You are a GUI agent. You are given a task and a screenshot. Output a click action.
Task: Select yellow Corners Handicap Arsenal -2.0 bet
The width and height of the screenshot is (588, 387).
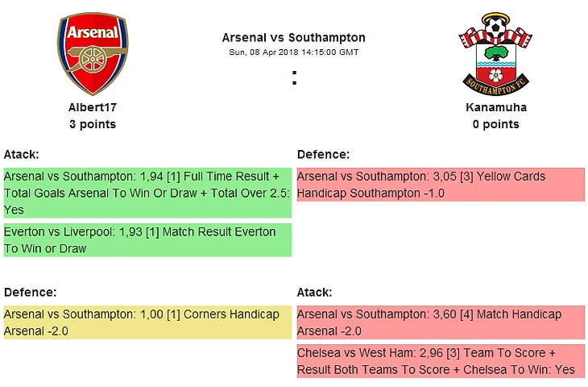[x=147, y=322]
